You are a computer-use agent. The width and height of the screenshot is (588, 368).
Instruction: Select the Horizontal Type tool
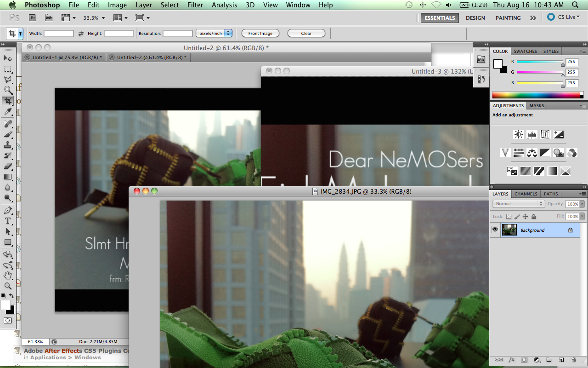coord(8,221)
